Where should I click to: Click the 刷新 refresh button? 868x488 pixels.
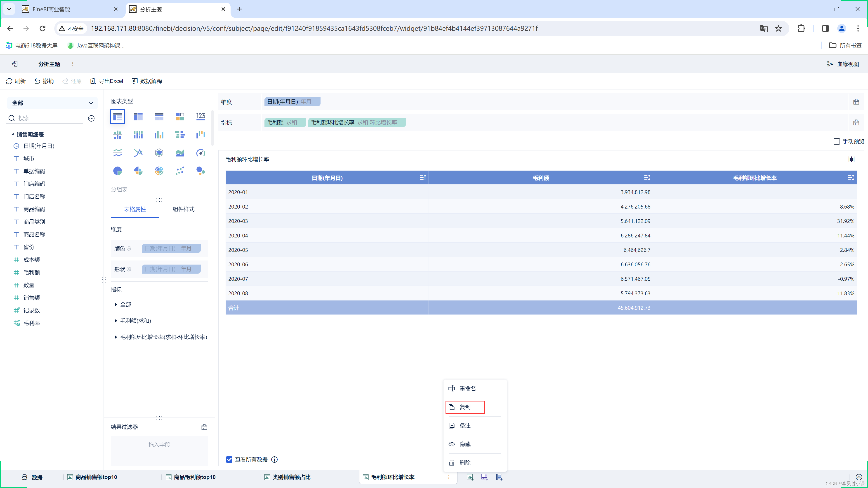pos(16,81)
